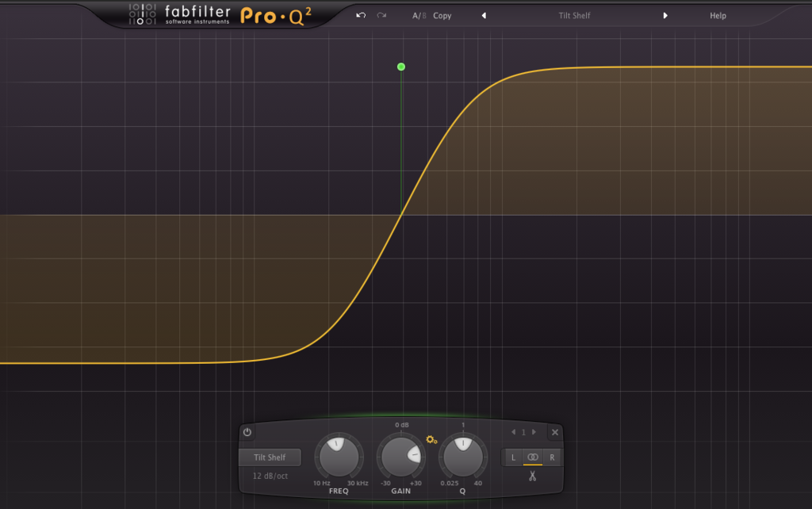Click the Undo arrow icon
Screen dimensions: 812x509
361,16
